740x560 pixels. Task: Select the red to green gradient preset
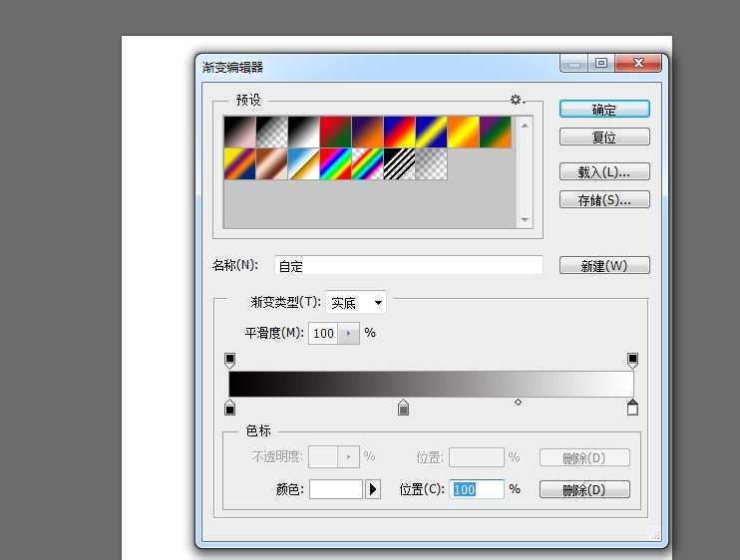pos(335,132)
